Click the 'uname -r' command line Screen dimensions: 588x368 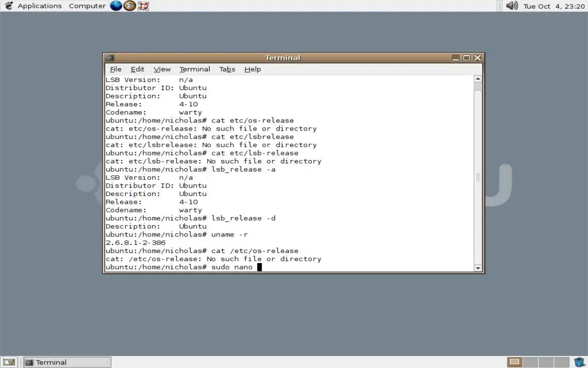point(177,235)
